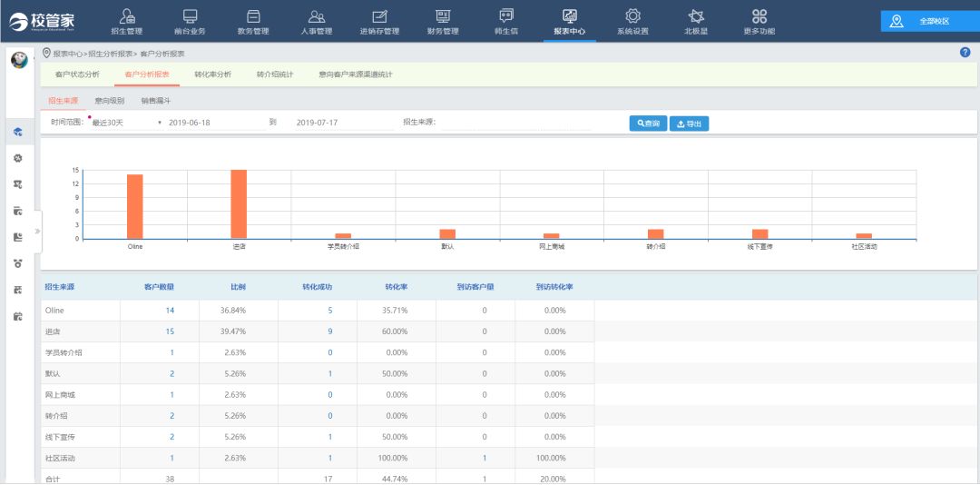Switch to the 转化率分析 tab
This screenshot has height=485, width=980.
(212, 74)
